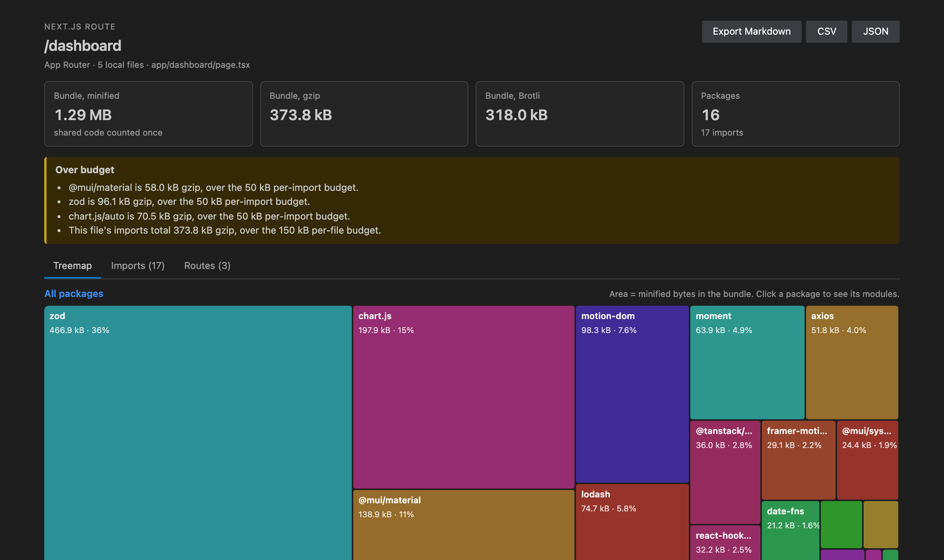Viewport: 944px width, 560px height.
Task: Click the /dashboard route heading
Action: tap(83, 46)
